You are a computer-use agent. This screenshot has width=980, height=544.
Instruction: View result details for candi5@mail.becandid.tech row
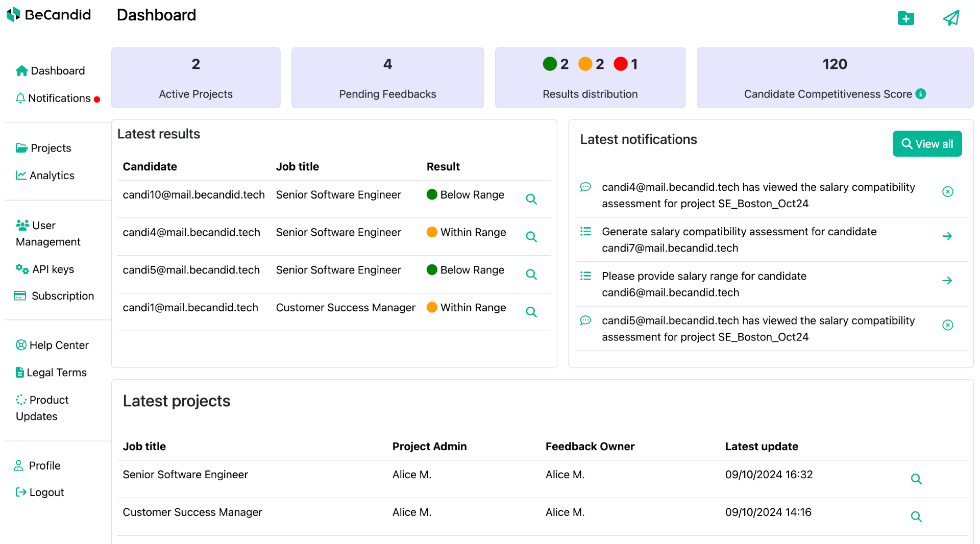pos(531,274)
